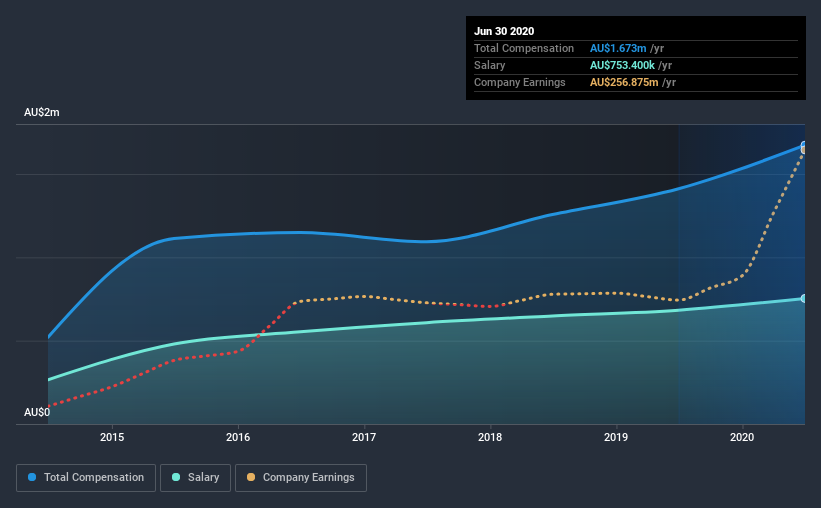Click the teal Salary legend dot

coord(176,477)
